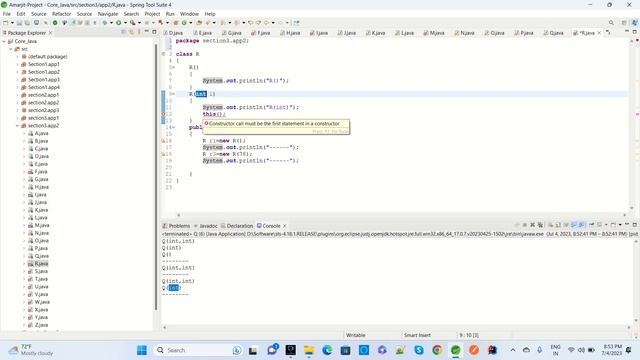Select the Java perspective icon
The height and width of the screenshot is (360, 640).
[634, 23]
